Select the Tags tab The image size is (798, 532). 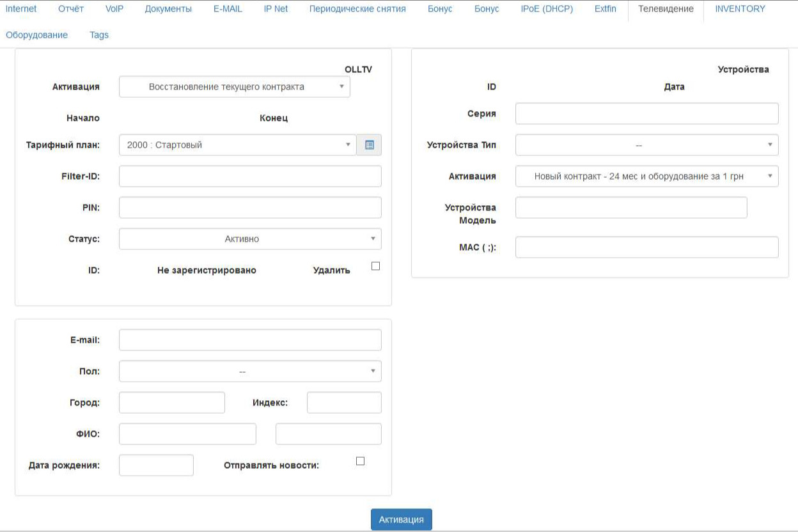pos(99,35)
